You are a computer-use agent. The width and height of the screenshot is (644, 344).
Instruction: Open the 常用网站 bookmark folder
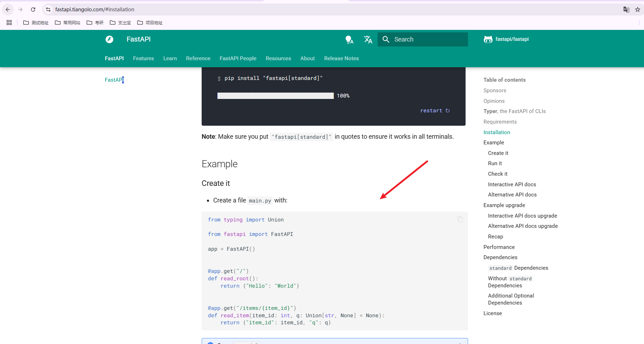pyautogui.click(x=68, y=23)
